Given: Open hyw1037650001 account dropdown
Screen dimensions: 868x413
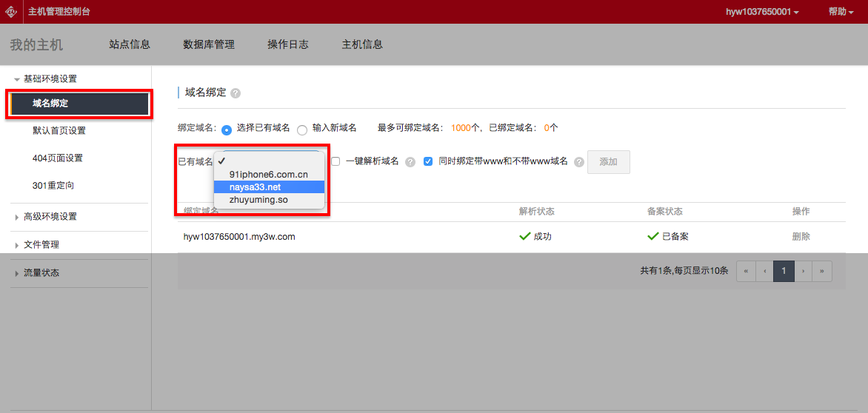Looking at the screenshot, I should 762,12.
